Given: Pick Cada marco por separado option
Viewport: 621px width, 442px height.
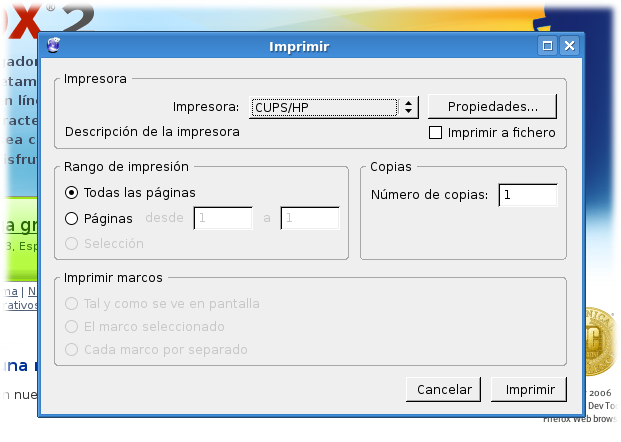Looking at the screenshot, I should (x=71, y=350).
